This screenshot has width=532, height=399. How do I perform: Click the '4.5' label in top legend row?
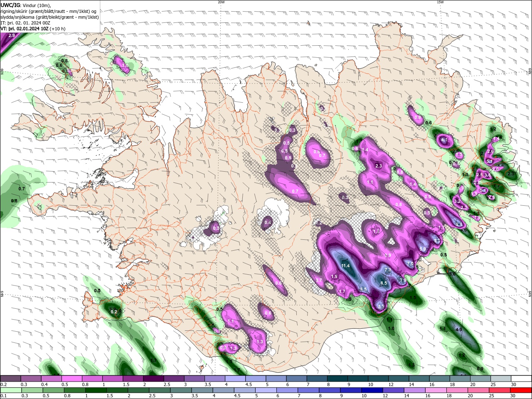[249, 384]
